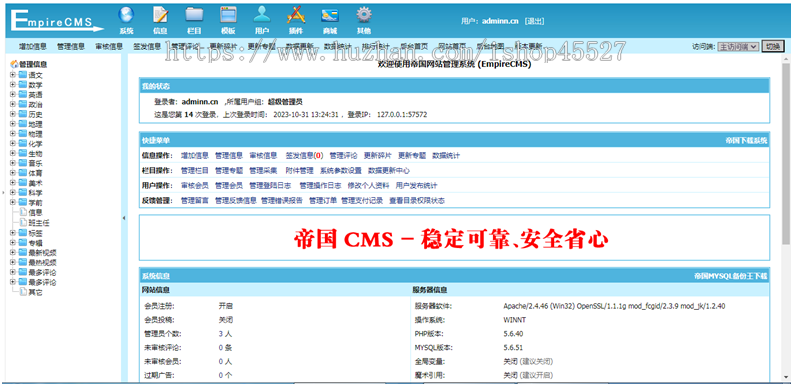Open 系统参数设置 quick link

[x=340, y=170]
